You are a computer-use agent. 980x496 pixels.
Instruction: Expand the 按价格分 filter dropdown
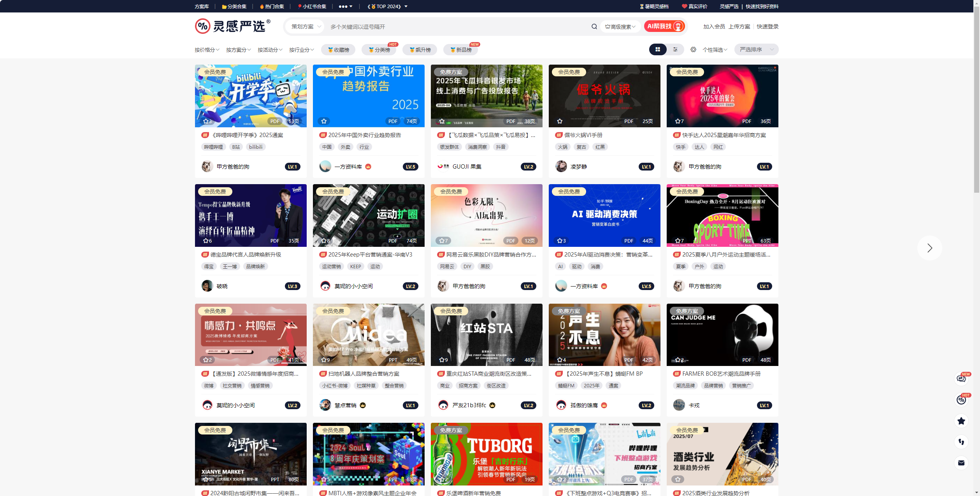click(207, 50)
